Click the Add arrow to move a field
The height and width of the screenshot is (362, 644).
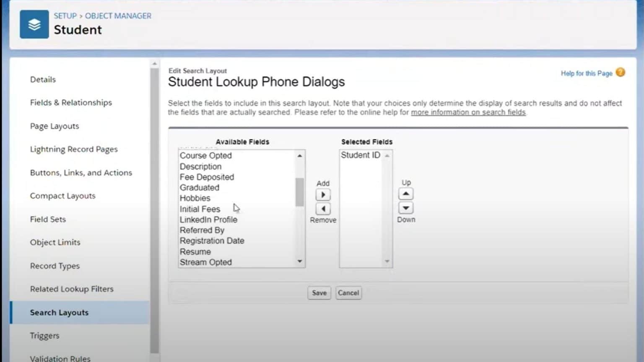(x=322, y=194)
